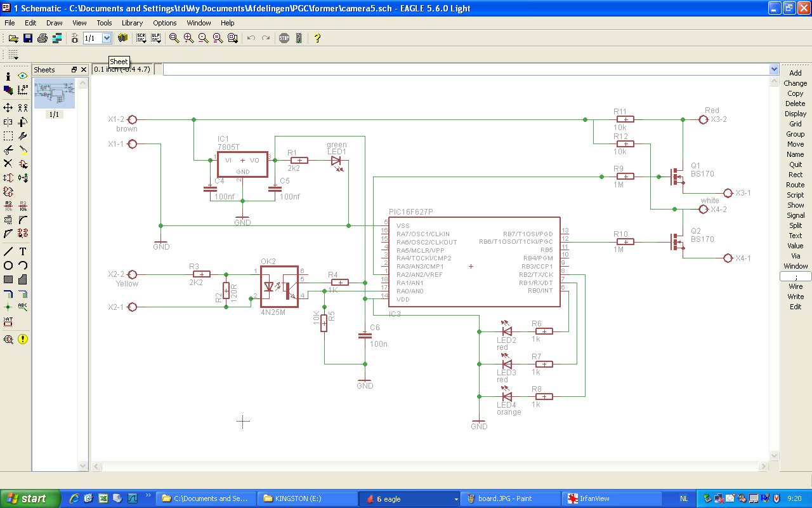
Task: Click the Open file icon in toolbar
Action: tap(13, 38)
